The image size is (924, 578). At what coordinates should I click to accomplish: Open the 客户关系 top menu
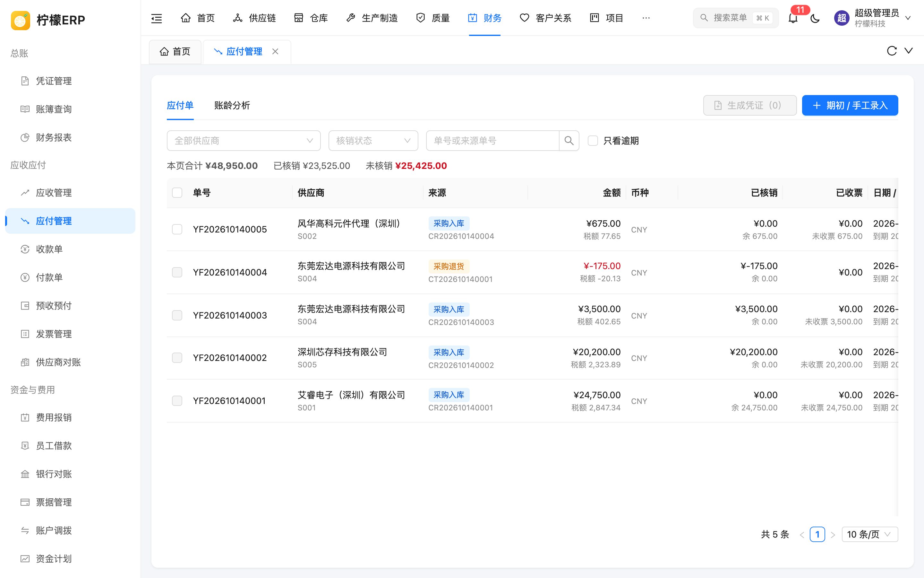click(x=546, y=18)
